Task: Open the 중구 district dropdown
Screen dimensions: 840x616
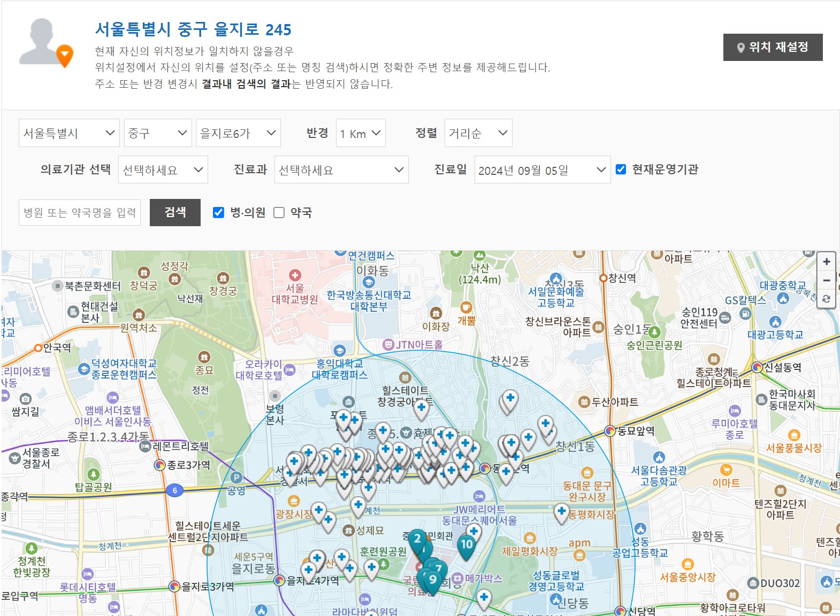Action: click(x=158, y=133)
